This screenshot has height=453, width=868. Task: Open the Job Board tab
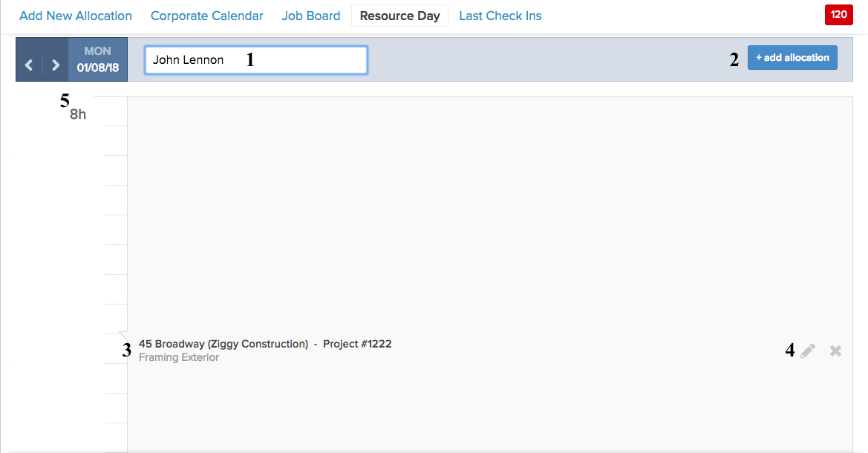(311, 16)
